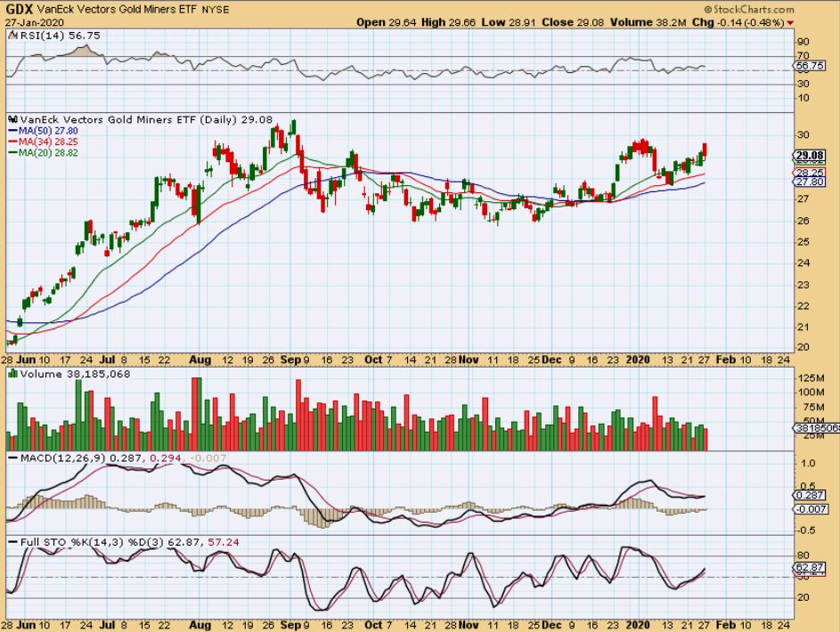Click the small RSI indicator icon before RSI(14)
The image size is (840, 632).
(12, 36)
